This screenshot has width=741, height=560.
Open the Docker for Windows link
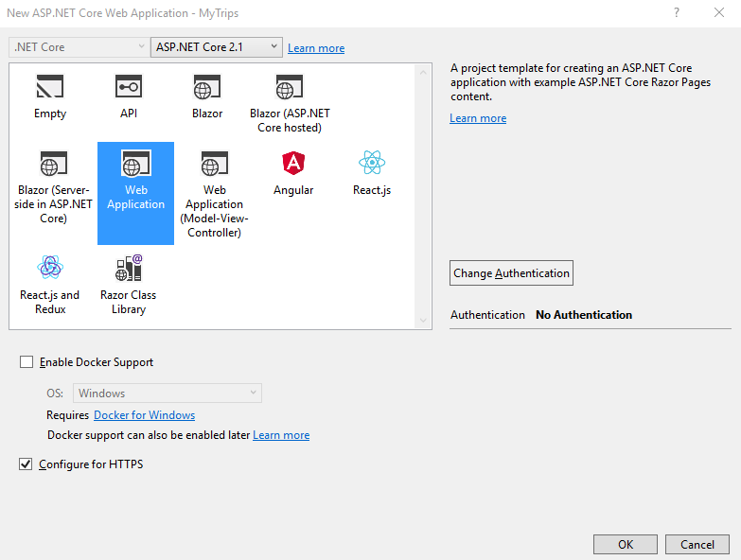144,415
